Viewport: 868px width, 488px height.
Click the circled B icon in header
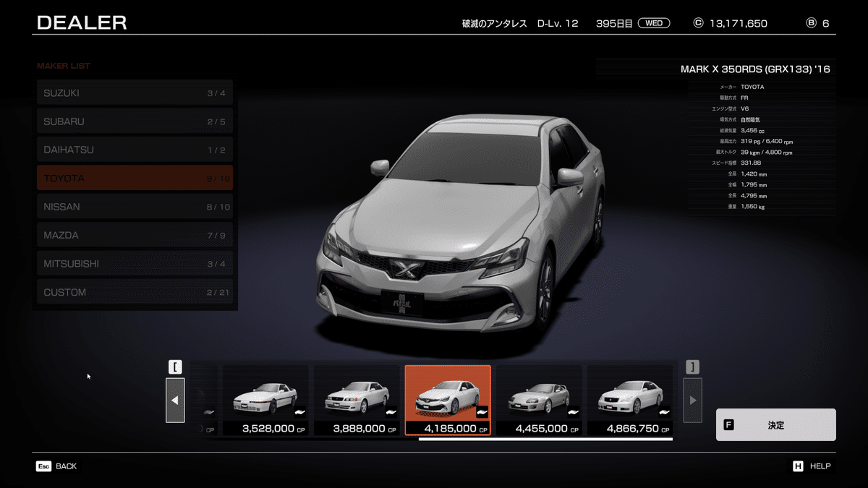point(811,22)
